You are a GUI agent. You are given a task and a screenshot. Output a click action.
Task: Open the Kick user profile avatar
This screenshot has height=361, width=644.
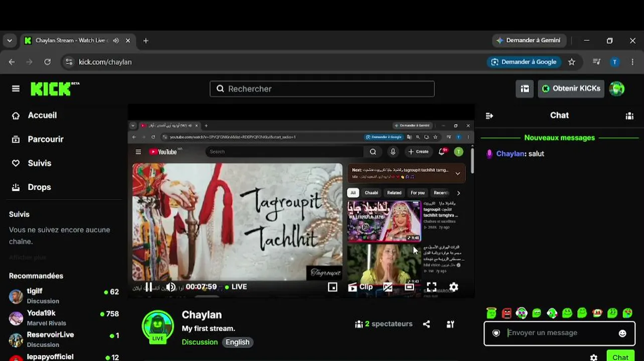(617, 89)
